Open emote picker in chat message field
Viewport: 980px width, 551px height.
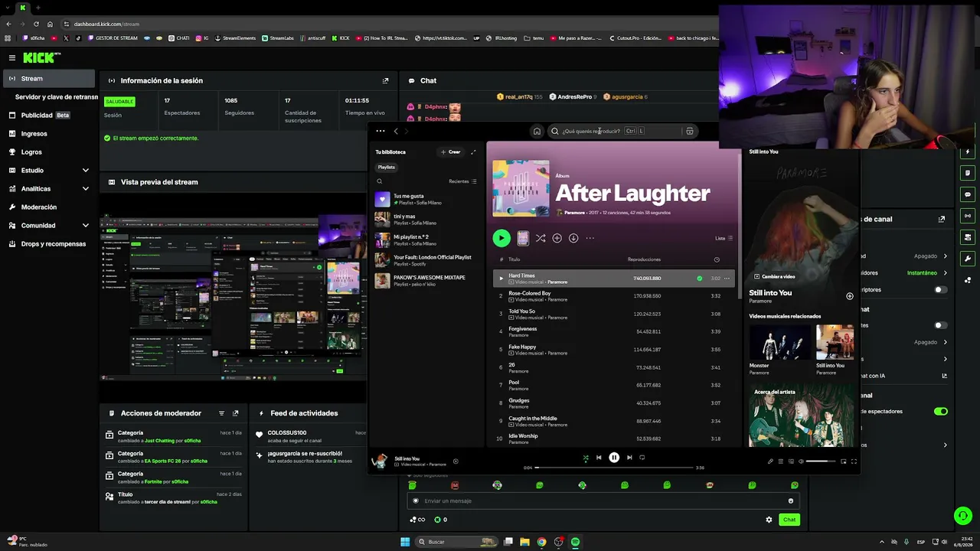[x=791, y=500]
